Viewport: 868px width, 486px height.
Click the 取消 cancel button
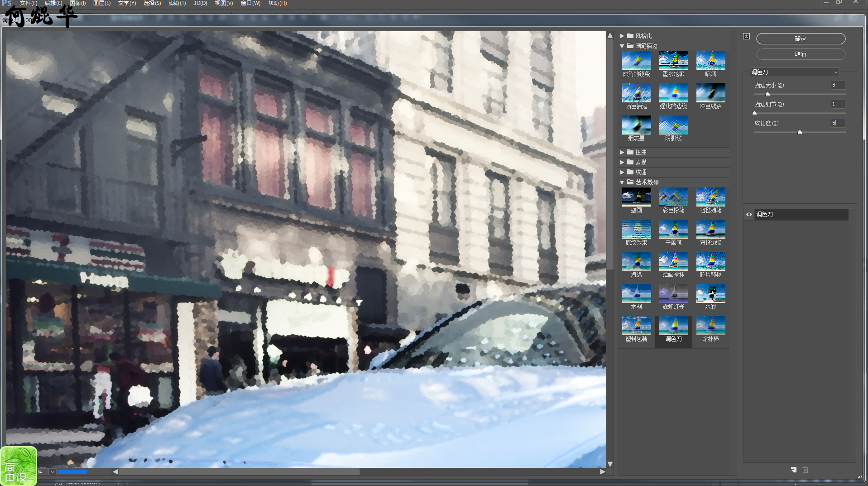click(x=800, y=54)
